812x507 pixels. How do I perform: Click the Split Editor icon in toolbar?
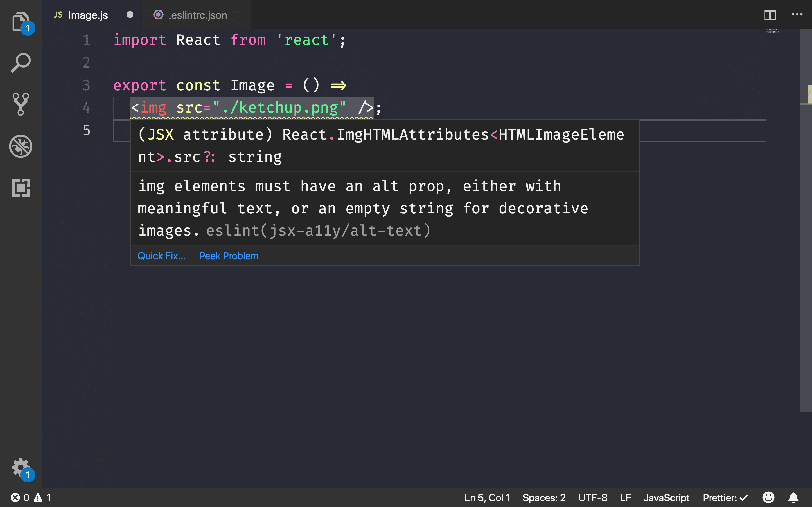pyautogui.click(x=770, y=14)
